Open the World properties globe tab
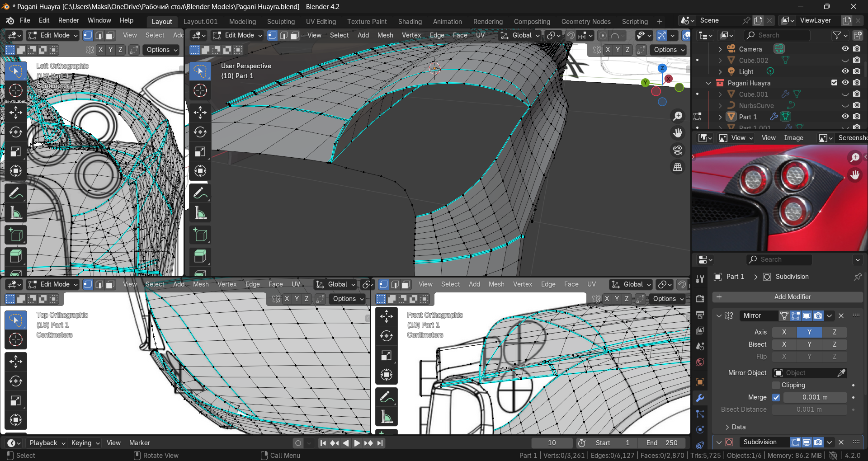The image size is (868, 461). [700, 362]
